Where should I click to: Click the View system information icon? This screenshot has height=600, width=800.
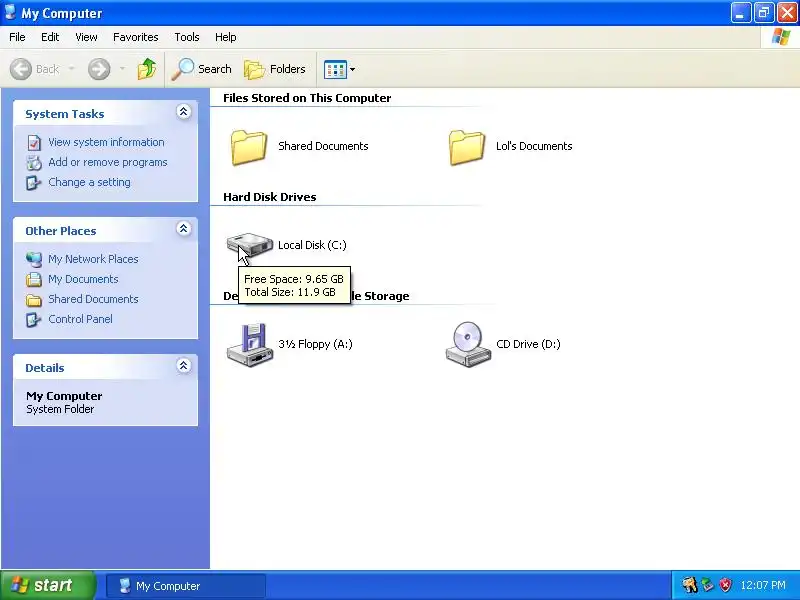(34, 143)
